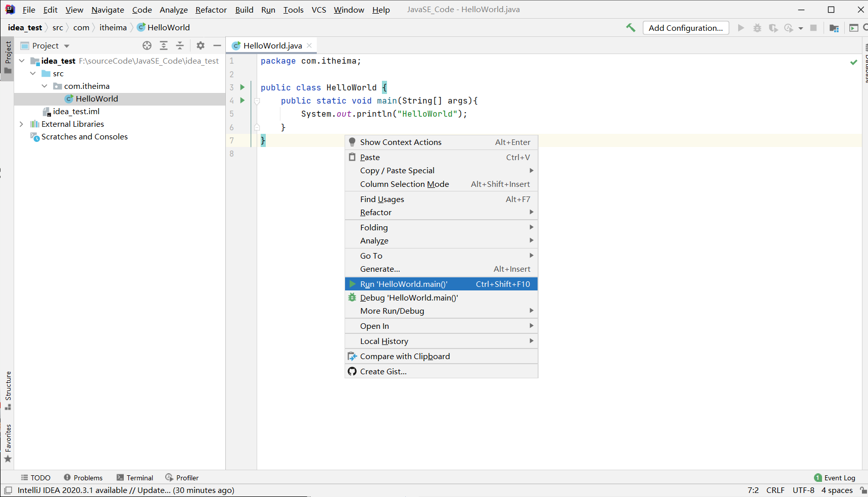Click the Build Project hammer icon
868x497 pixels.
tap(631, 28)
